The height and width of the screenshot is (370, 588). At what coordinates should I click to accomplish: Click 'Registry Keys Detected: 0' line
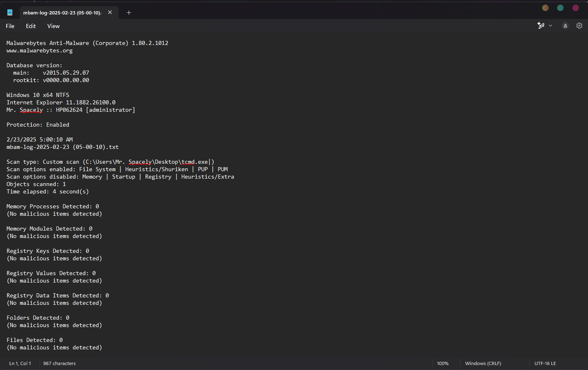pyautogui.click(x=48, y=251)
